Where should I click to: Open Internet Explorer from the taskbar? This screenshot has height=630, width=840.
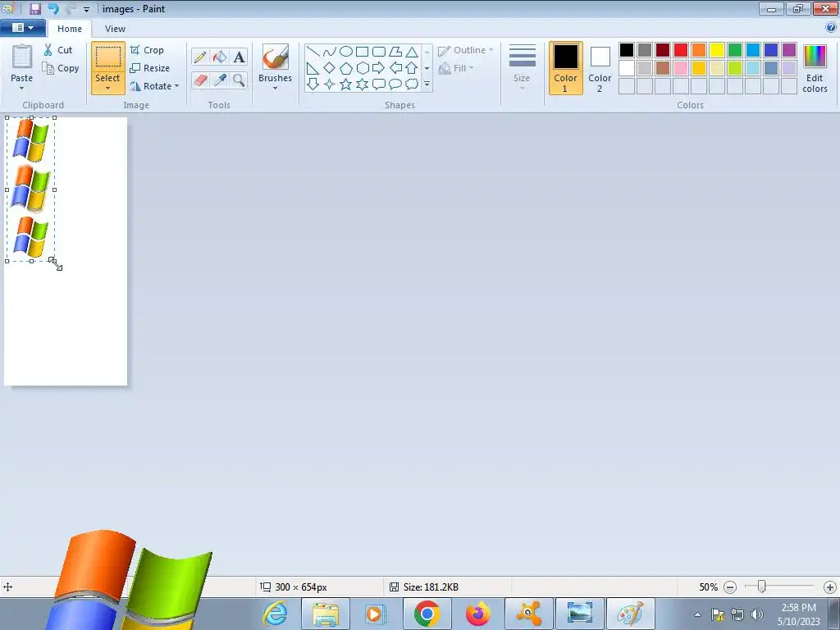(x=276, y=614)
